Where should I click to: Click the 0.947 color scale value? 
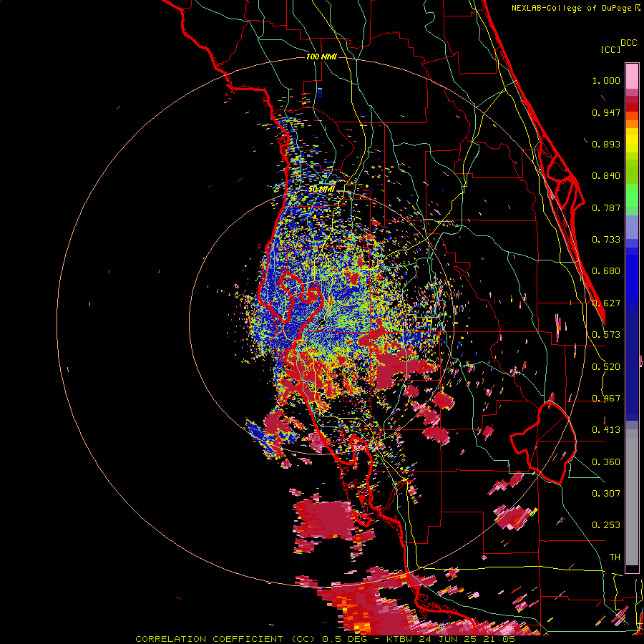click(x=606, y=112)
